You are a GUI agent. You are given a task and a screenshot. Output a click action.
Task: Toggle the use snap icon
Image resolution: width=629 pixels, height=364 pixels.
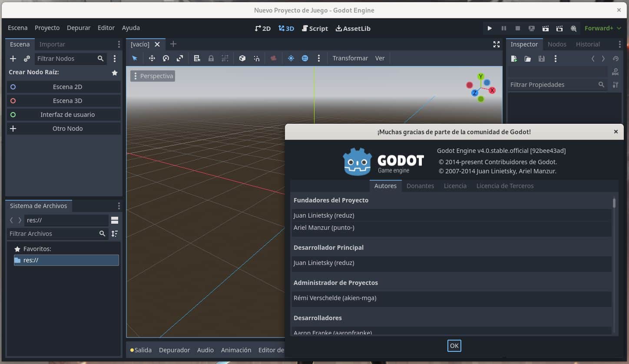(257, 58)
